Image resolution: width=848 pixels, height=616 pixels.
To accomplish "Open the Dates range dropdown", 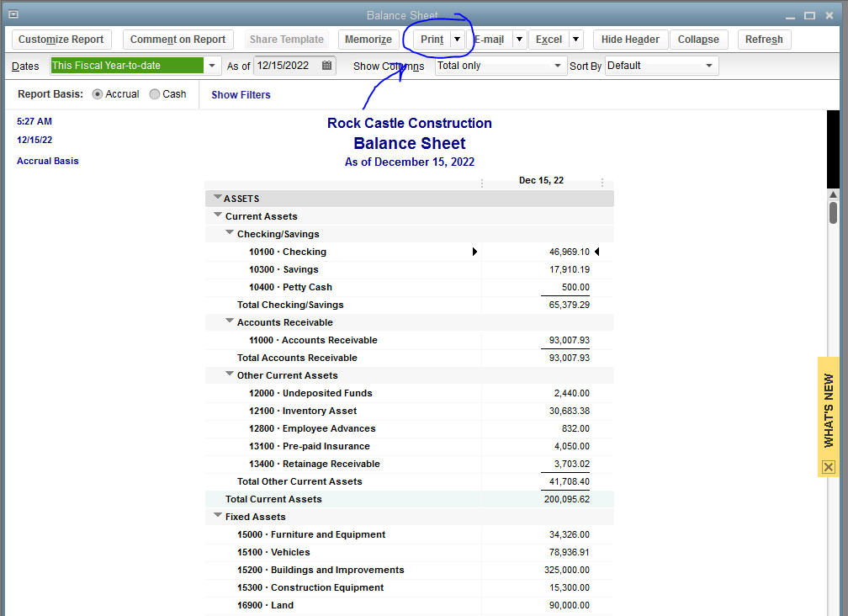I will click(x=212, y=66).
